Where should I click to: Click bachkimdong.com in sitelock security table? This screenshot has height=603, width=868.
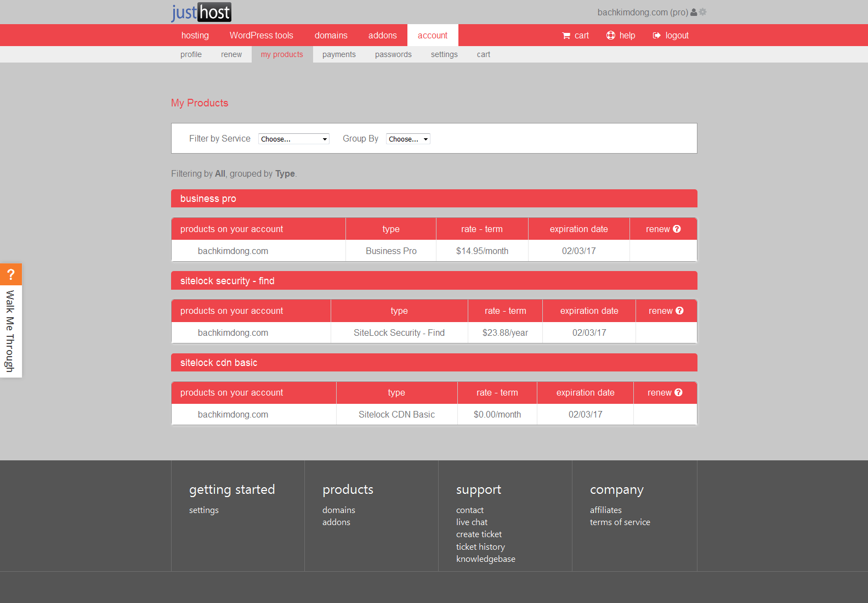[x=233, y=333]
